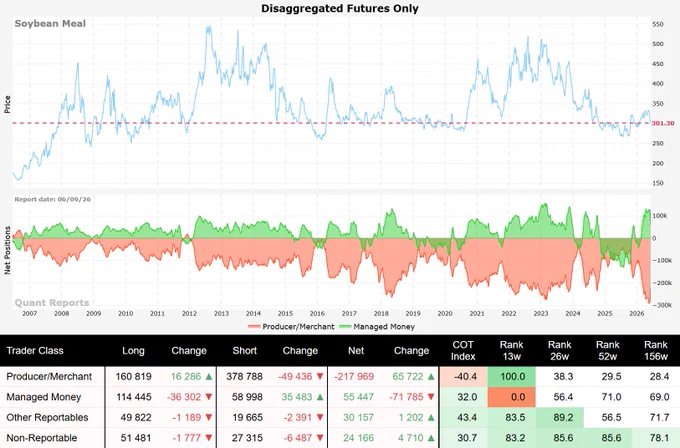Click the up arrow beside 65 722
The width and height of the screenshot is (680, 448).
431,376
